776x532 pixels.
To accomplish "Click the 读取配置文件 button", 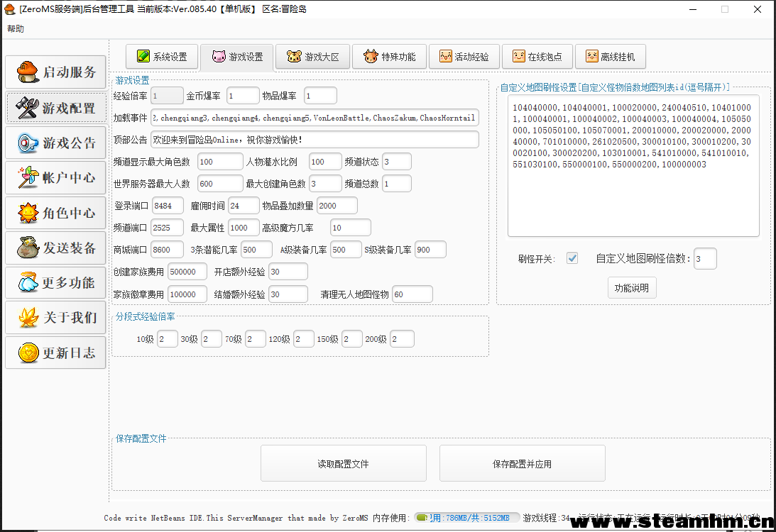I will pyautogui.click(x=343, y=464).
